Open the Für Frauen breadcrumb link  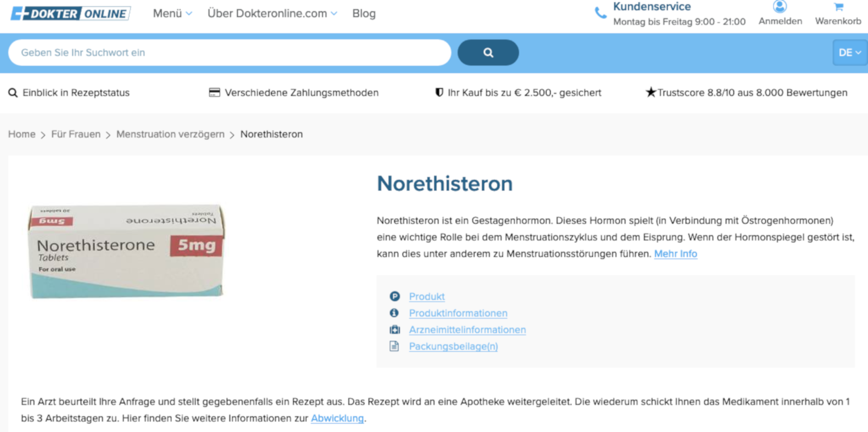point(76,134)
